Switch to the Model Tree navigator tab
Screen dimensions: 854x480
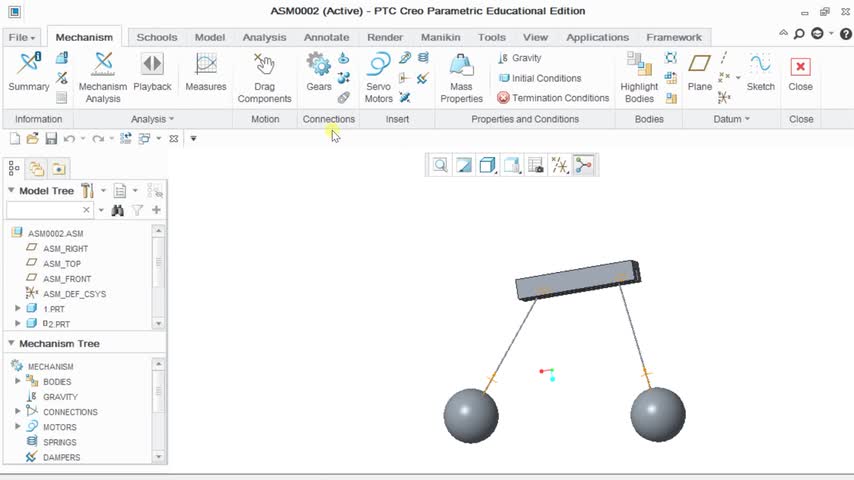(14, 169)
